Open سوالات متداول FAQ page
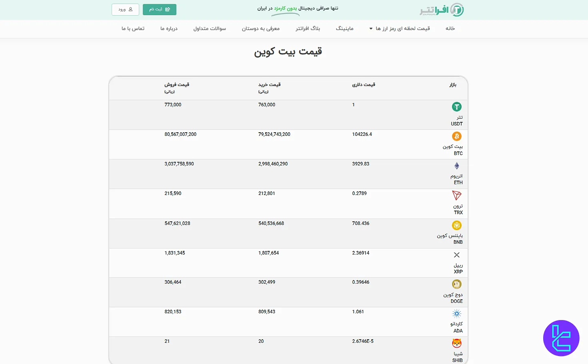 210,28
